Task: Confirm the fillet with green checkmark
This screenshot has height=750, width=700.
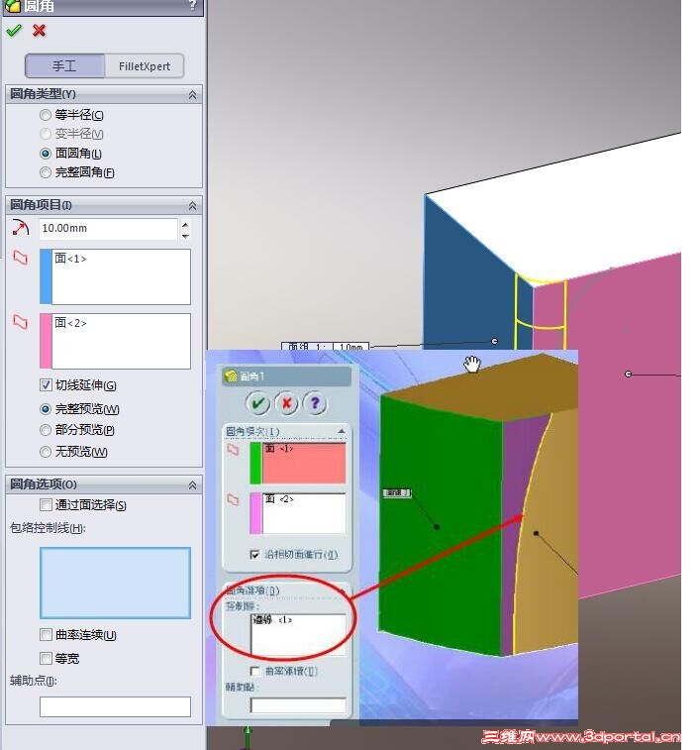Action: tap(14, 31)
